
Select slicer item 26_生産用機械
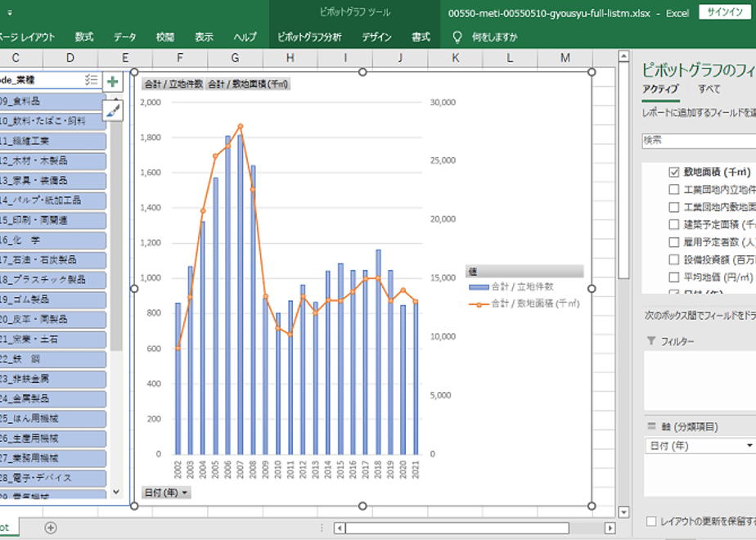click(52, 439)
